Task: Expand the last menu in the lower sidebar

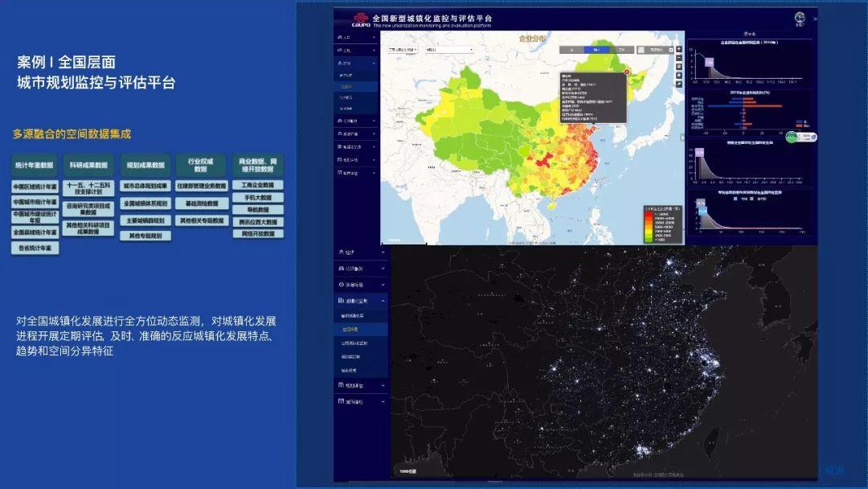Action: 383,401
